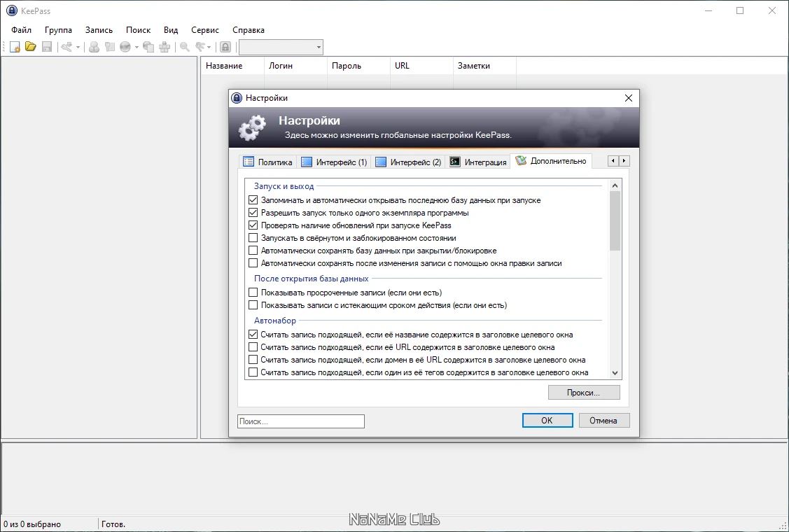Image resolution: width=789 pixels, height=532 pixels.
Task: Click right arrow to show more tabs
Action: [624, 160]
